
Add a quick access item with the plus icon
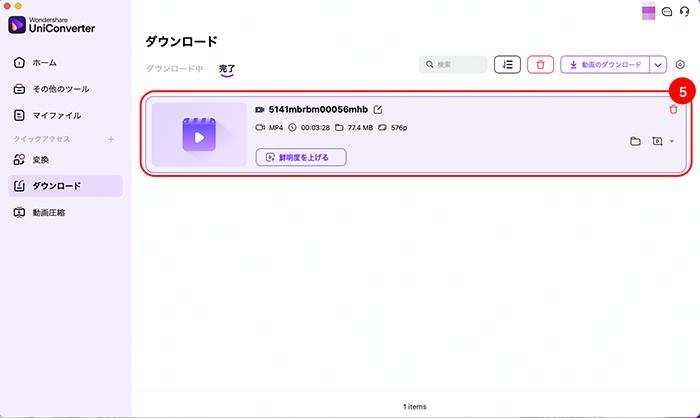click(x=111, y=139)
